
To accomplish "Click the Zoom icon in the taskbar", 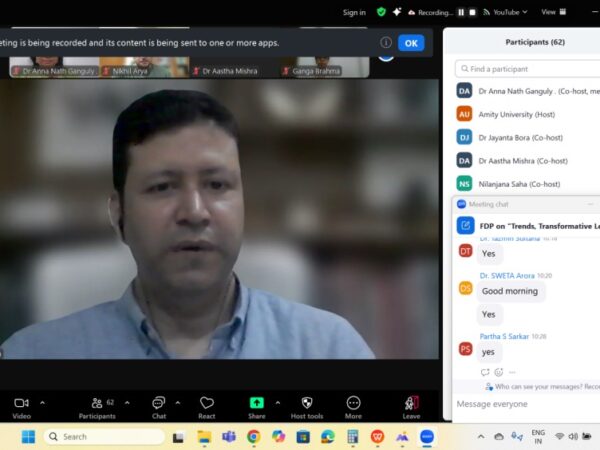I will pyautogui.click(x=427, y=437).
